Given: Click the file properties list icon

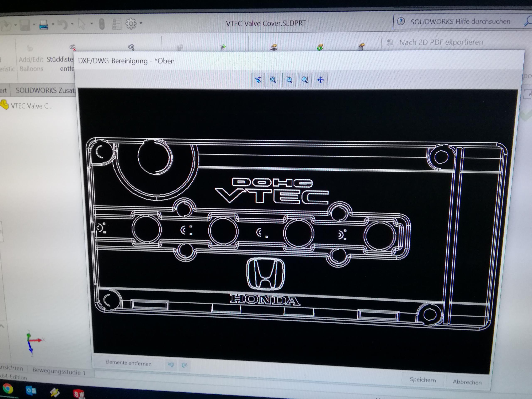Looking at the screenshot, I should pyautogui.click(x=116, y=24).
